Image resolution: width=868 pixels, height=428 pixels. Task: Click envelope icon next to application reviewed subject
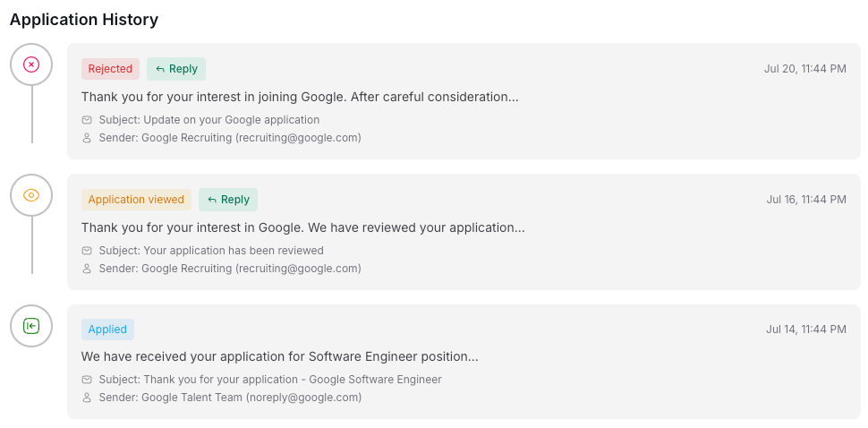(x=87, y=251)
